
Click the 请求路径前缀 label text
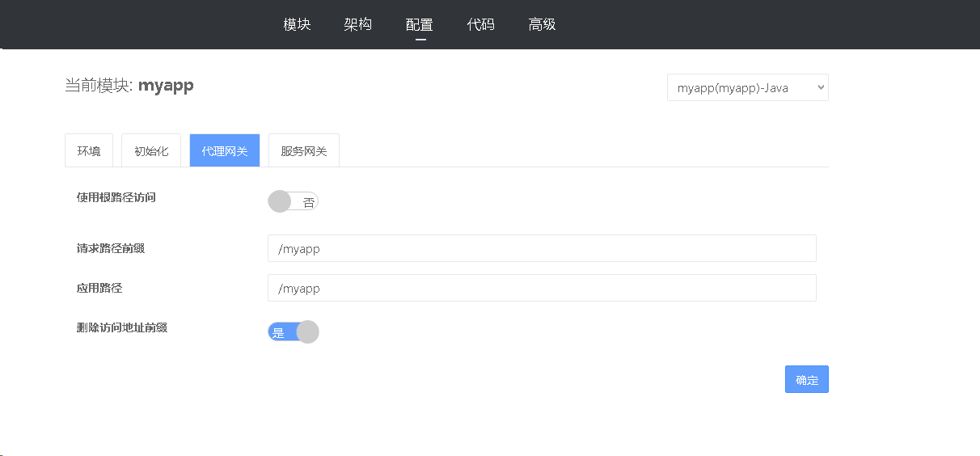[111, 248]
